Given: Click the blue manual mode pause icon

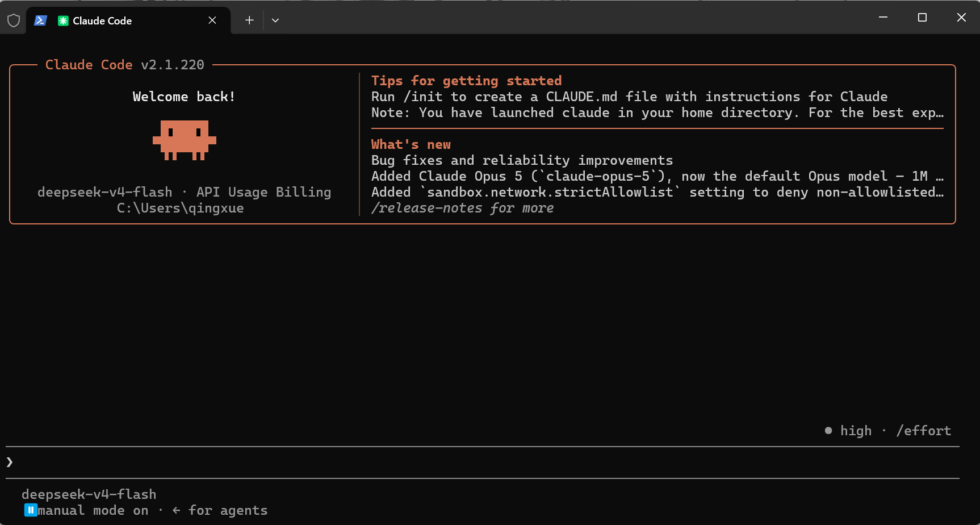Looking at the screenshot, I should pos(31,510).
